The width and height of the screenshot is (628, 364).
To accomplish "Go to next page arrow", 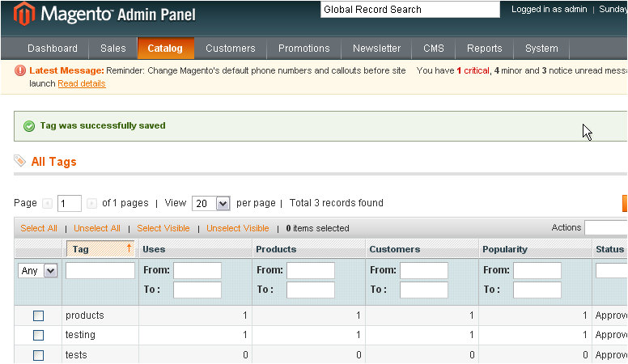I will [91, 203].
